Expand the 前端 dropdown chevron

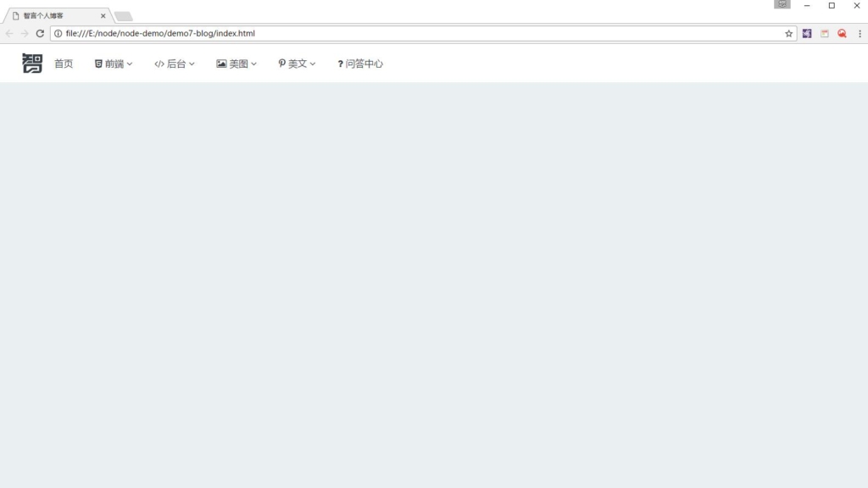130,64
